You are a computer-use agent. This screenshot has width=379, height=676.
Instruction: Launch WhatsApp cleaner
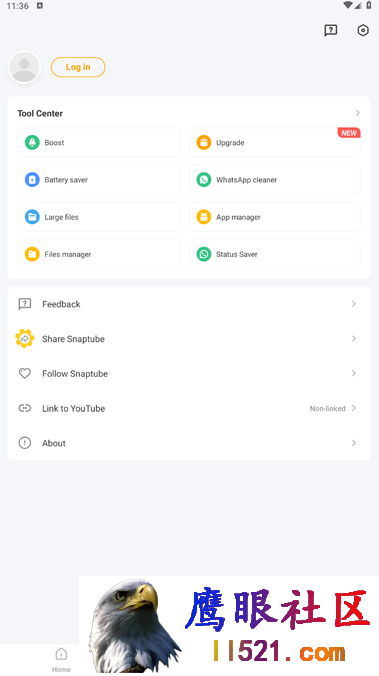click(274, 179)
